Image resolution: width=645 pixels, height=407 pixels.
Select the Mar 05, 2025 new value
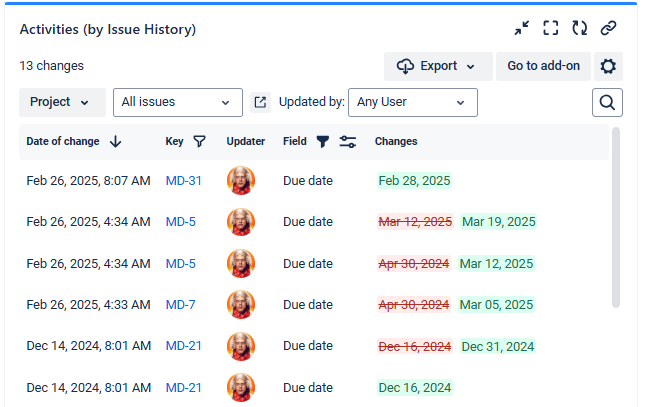pyautogui.click(x=496, y=305)
